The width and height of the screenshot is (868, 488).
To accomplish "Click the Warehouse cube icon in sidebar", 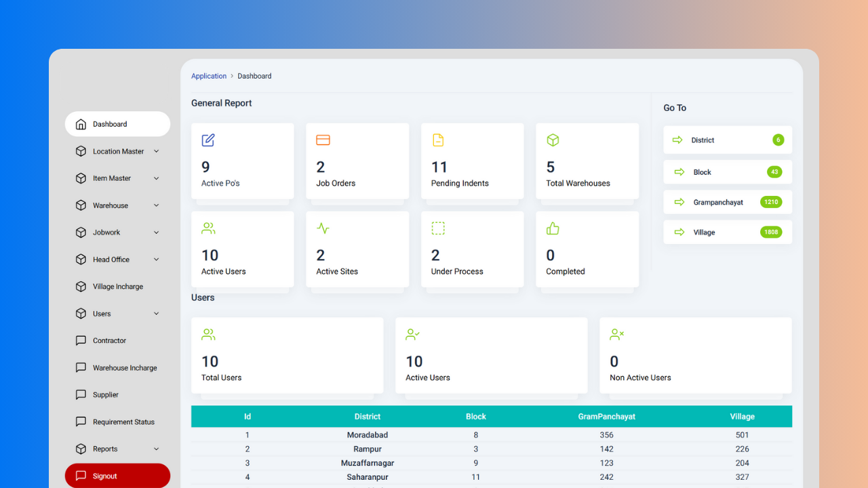I will pyautogui.click(x=81, y=205).
